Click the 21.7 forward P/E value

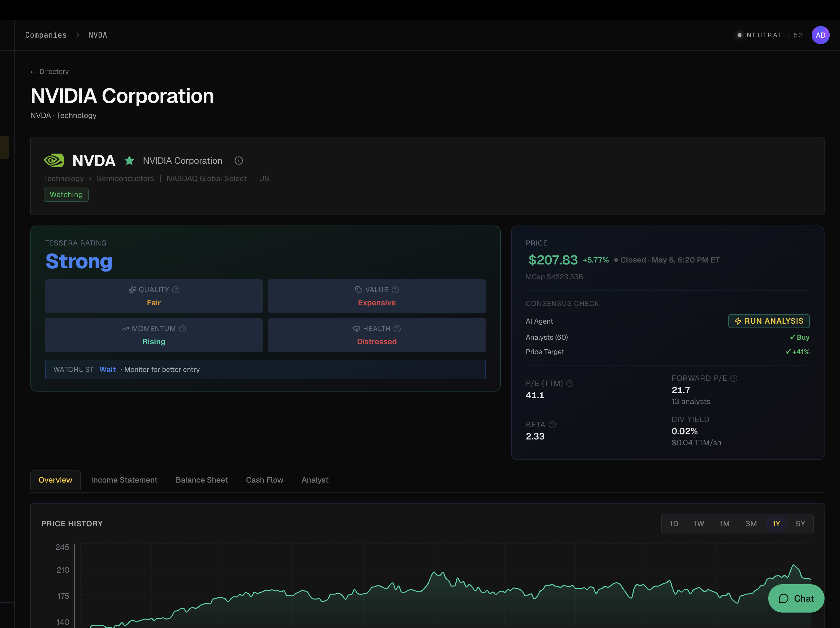click(681, 390)
